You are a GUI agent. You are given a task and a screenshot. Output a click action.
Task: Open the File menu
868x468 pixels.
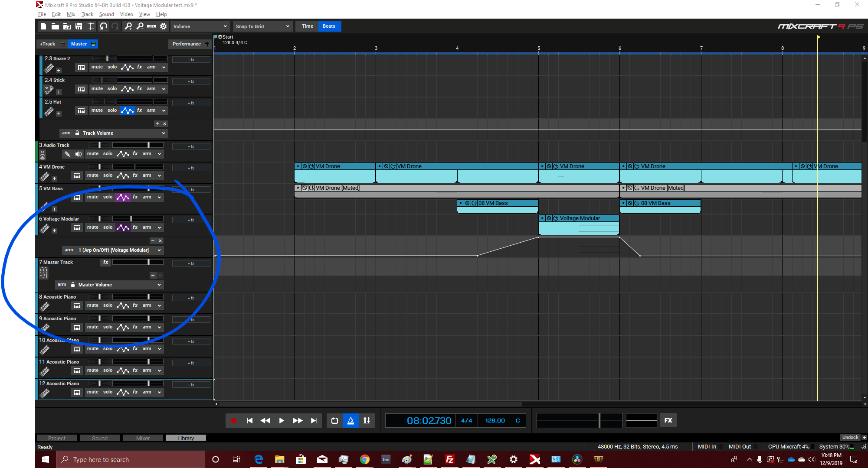pos(42,14)
